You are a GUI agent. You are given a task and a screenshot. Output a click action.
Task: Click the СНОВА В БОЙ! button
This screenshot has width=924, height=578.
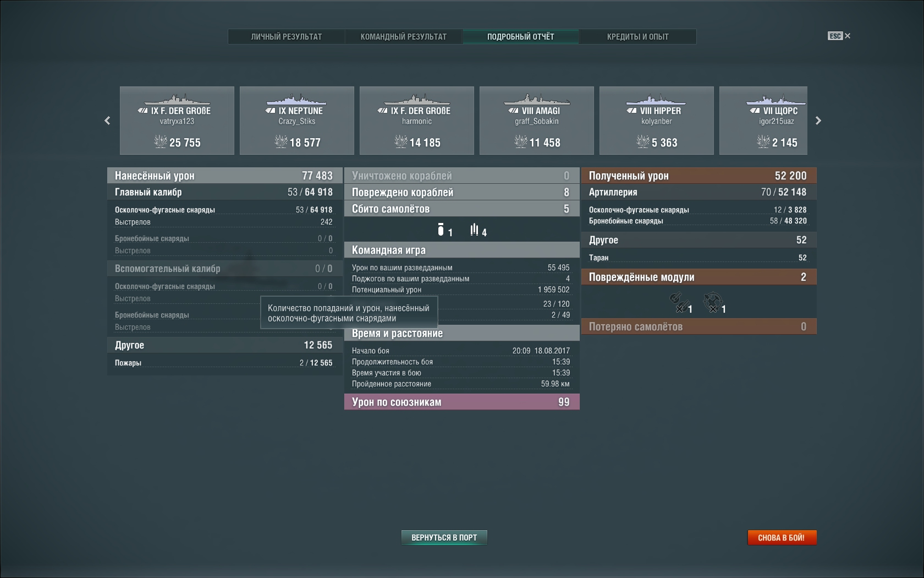pyautogui.click(x=782, y=538)
